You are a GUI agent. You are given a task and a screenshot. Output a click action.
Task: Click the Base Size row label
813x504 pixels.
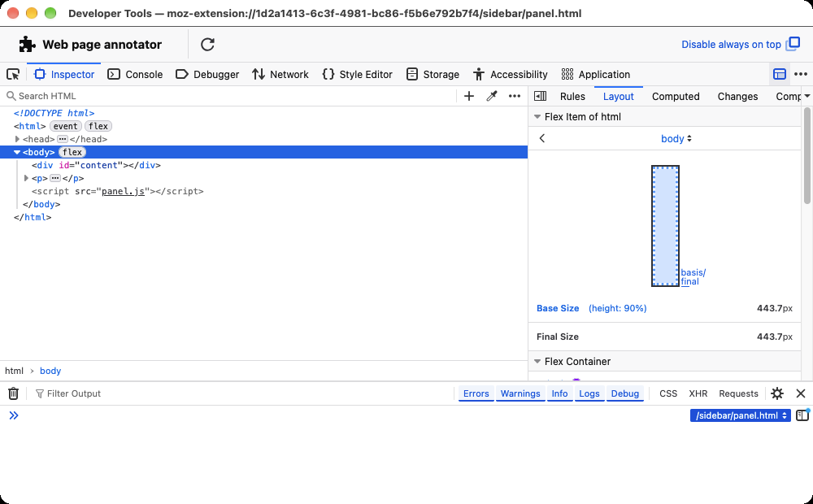[558, 308]
